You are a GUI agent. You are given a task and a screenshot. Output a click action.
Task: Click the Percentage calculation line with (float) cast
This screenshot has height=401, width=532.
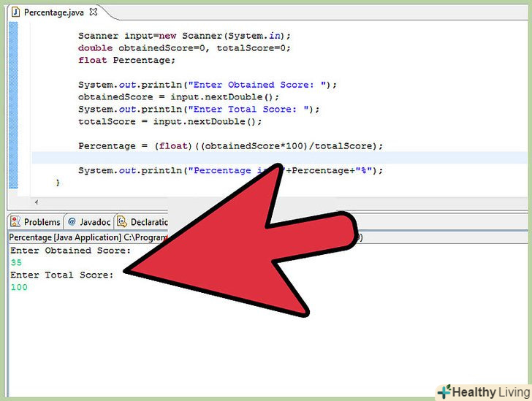(x=230, y=146)
